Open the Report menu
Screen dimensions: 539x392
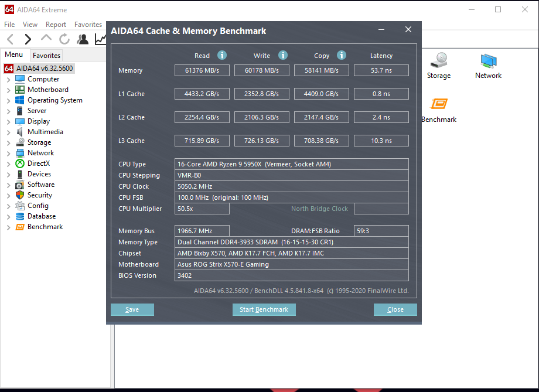pyautogui.click(x=56, y=25)
